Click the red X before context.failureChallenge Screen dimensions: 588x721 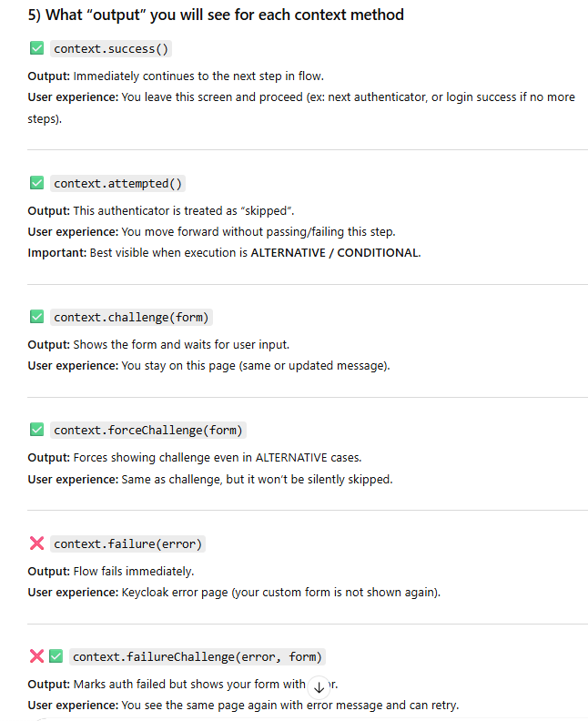[36, 656]
